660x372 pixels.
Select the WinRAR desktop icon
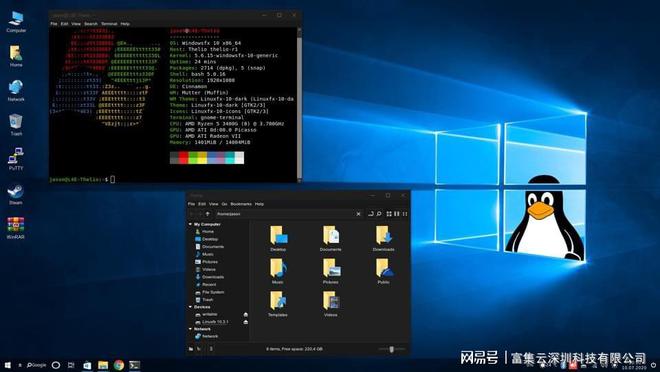tap(16, 228)
